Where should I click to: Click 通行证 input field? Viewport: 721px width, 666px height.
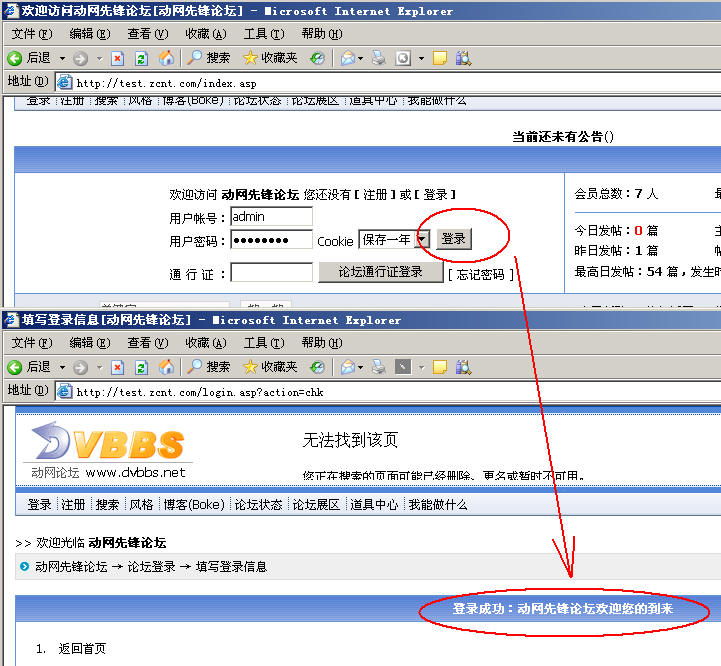click(x=271, y=272)
